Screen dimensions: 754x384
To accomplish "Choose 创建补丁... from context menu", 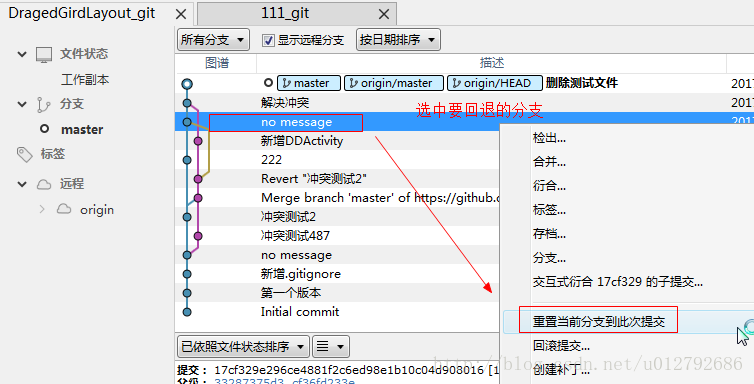I will tap(561, 370).
